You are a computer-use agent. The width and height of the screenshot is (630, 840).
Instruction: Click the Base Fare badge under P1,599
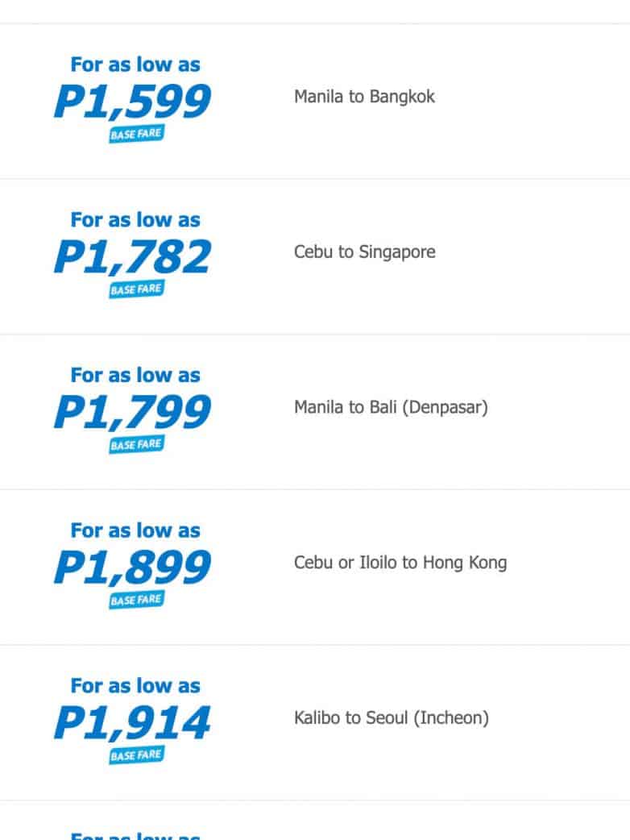pyautogui.click(x=136, y=134)
